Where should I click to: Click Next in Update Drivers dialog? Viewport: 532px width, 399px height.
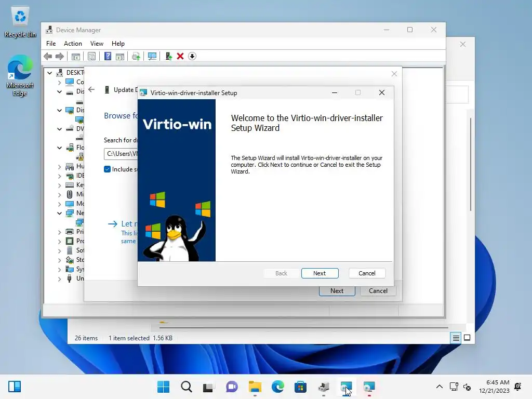coord(337,291)
